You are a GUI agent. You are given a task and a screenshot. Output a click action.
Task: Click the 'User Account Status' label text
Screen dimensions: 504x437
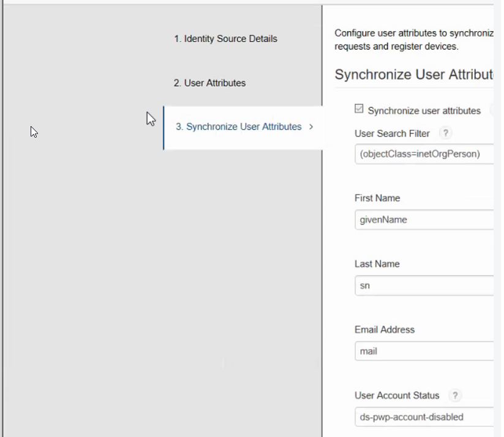click(397, 395)
